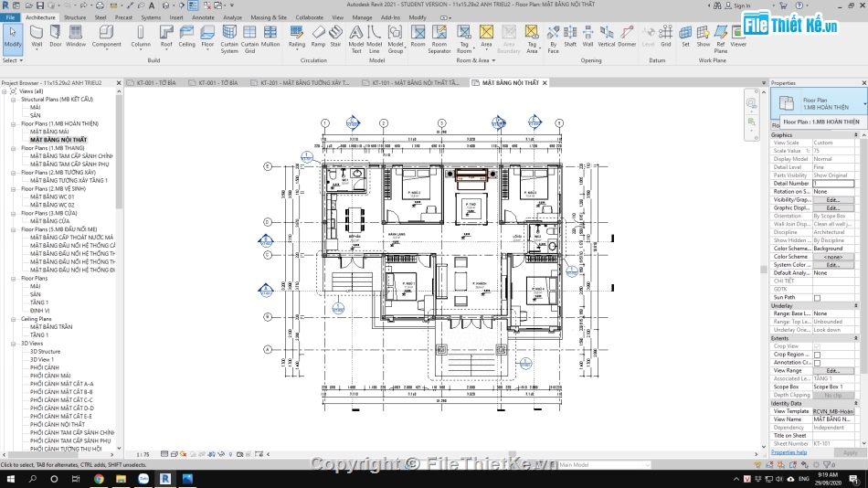Click Edit button for Graphic Display Options
Viewport: 868px width, 488px height.
click(x=833, y=208)
